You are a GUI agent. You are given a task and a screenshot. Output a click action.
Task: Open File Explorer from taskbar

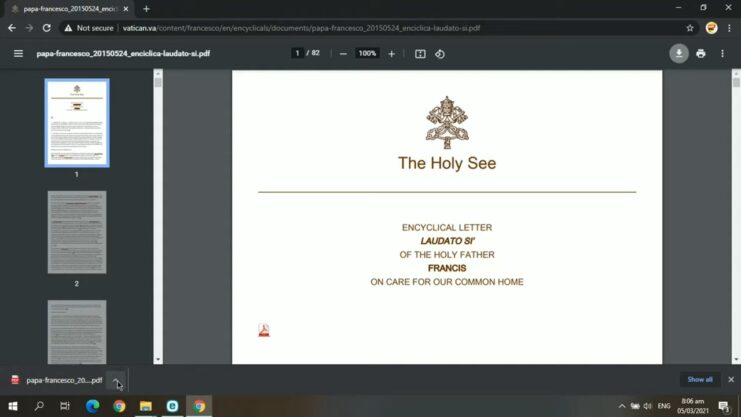point(146,406)
